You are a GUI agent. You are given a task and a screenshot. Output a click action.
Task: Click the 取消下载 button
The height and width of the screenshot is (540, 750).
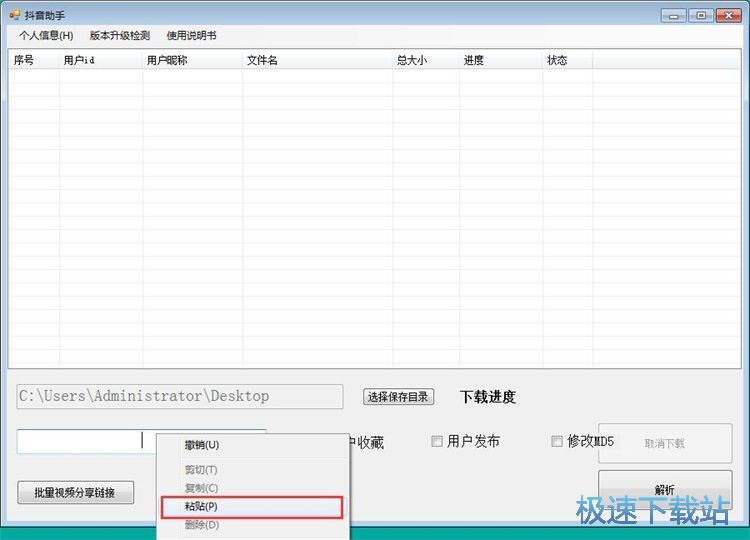point(665,443)
